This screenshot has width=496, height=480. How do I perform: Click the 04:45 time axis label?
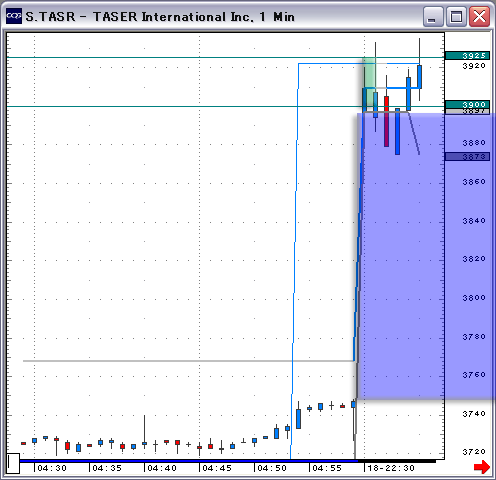point(217,468)
